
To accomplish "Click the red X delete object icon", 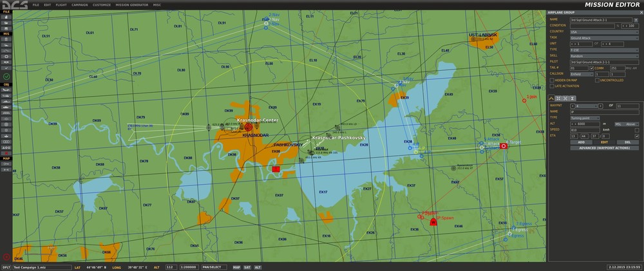I will 6,153.
